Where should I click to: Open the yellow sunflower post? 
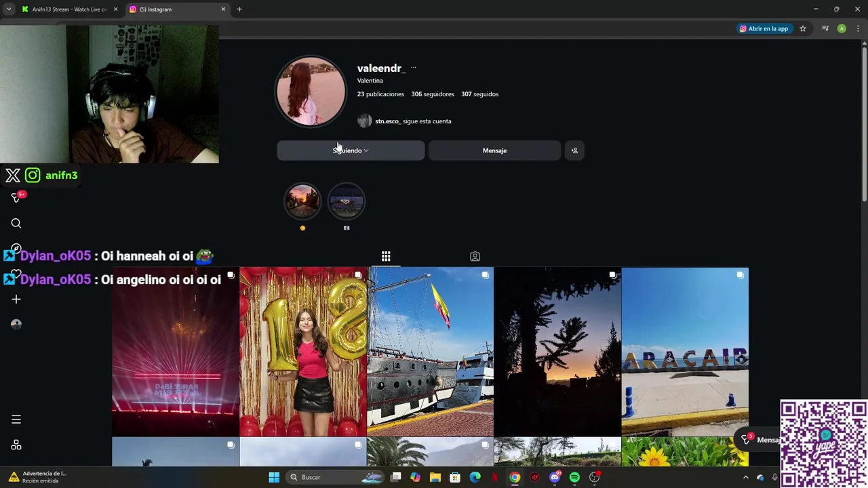685,452
